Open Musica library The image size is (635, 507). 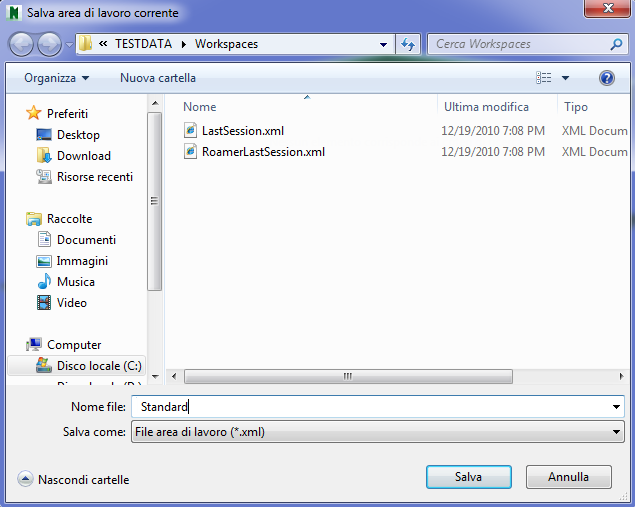point(76,282)
